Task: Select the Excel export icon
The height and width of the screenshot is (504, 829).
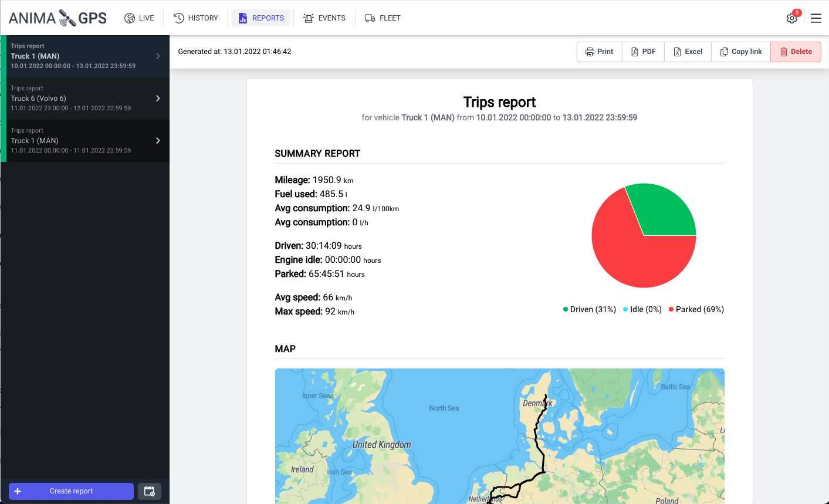Action: [676, 52]
